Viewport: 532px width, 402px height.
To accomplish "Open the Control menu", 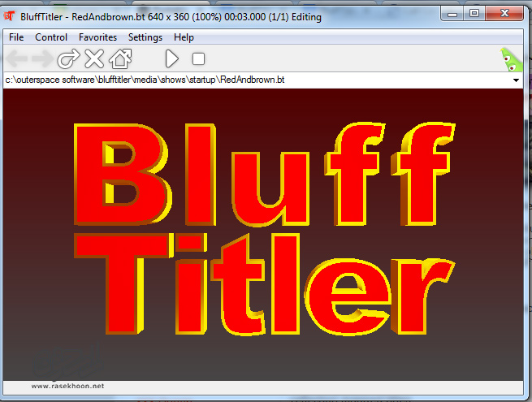I will tap(51, 37).
